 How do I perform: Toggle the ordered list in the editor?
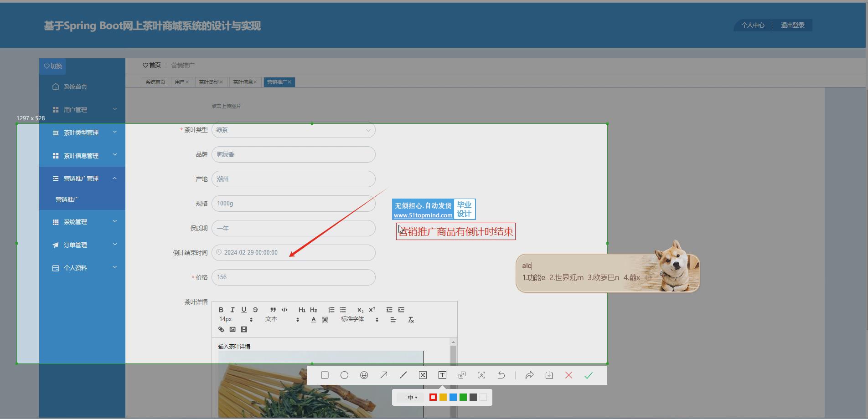pyautogui.click(x=331, y=310)
